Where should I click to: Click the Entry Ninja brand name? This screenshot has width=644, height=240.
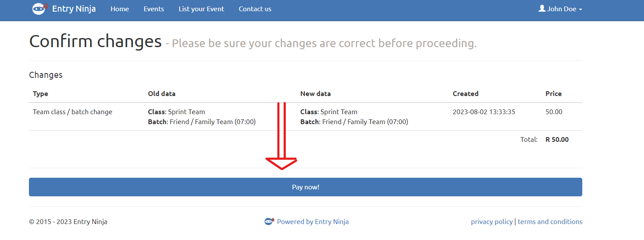click(x=74, y=9)
